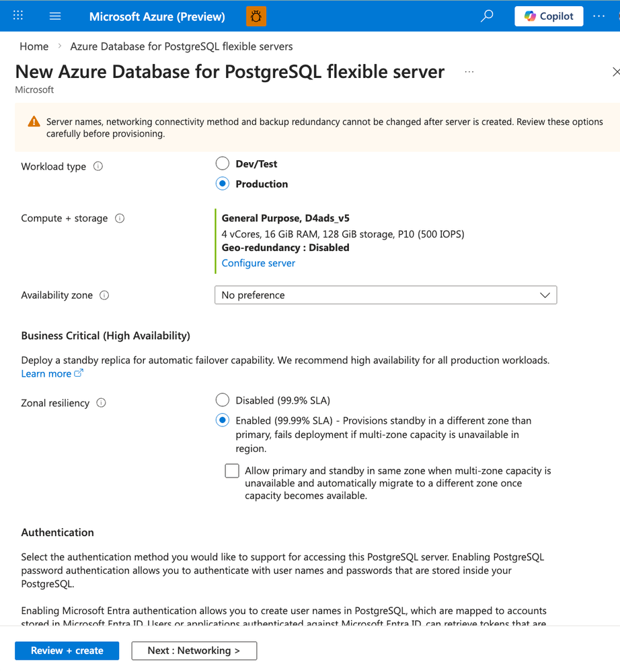Click the Workload type info icon

98,166
